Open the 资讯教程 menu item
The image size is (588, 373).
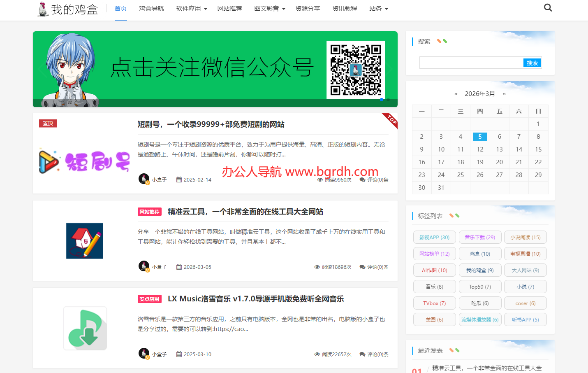tap(345, 8)
